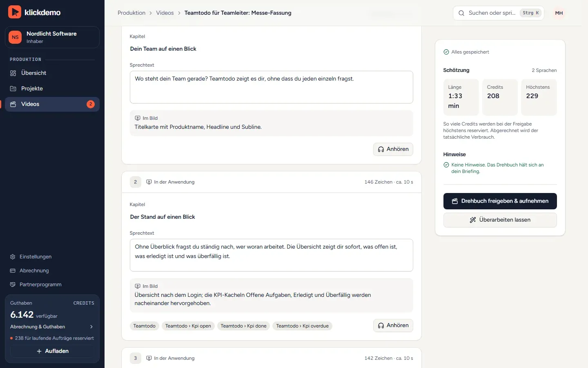Click the headphones icon in scene 2 Anhören
This screenshot has width=588, height=368.
pos(381,325)
